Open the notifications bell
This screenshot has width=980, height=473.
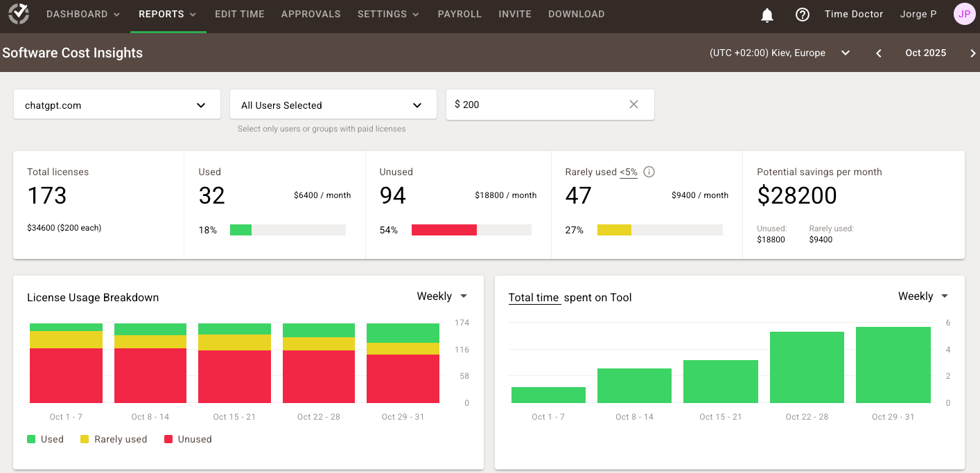click(x=767, y=15)
